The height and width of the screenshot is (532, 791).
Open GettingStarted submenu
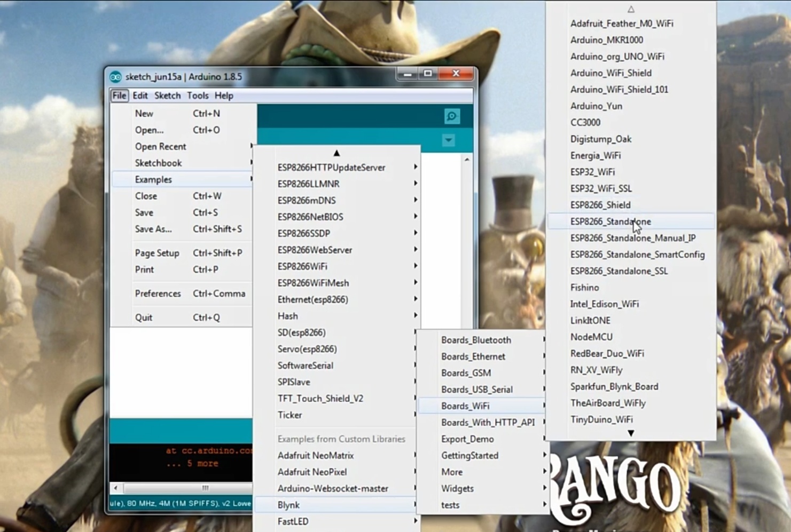point(483,456)
